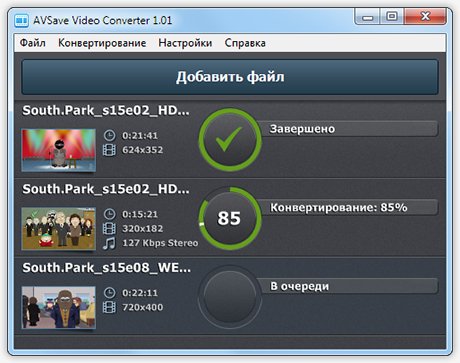This screenshot has width=460, height=363.
Task: Click the AVSave Video Converter 1.01 title text
Action: click(102, 20)
